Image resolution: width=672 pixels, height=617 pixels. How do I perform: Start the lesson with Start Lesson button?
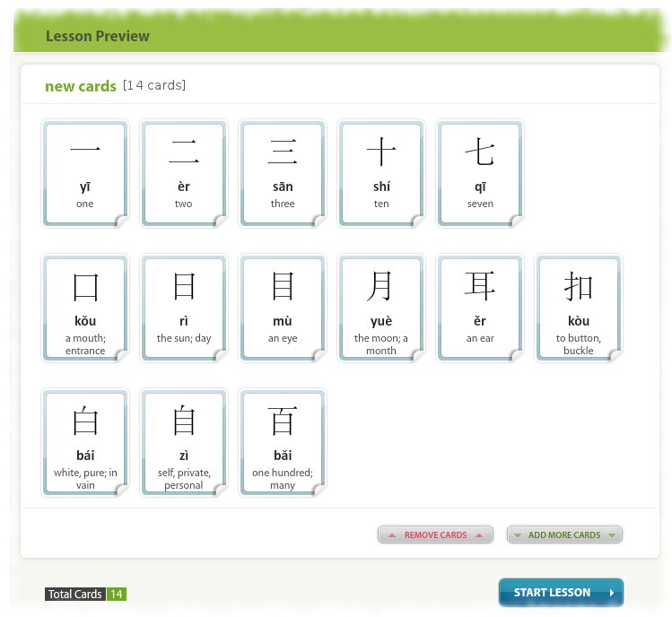[x=561, y=592]
